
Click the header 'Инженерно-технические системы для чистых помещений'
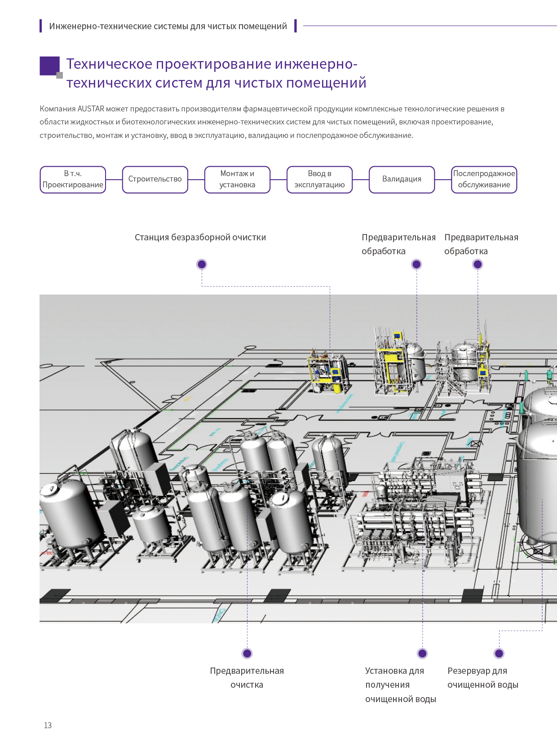(168, 26)
